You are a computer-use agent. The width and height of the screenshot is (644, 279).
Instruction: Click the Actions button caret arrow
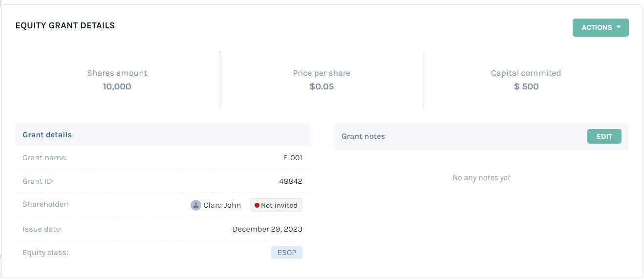click(619, 27)
